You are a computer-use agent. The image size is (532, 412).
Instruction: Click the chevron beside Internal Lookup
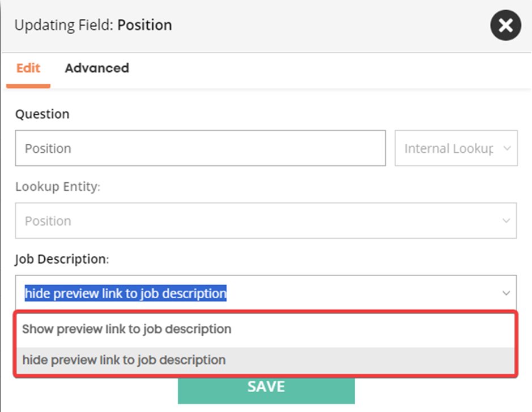(x=507, y=148)
